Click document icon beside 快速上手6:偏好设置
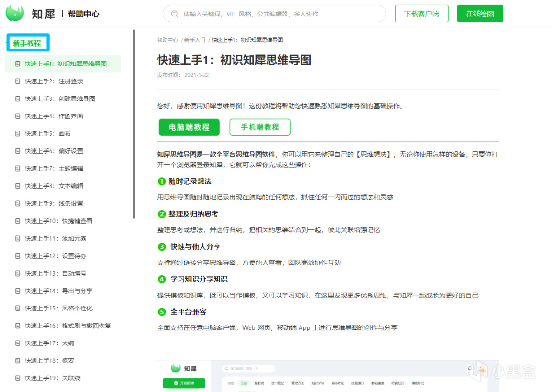The height and width of the screenshot is (392, 552). [x=17, y=151]
